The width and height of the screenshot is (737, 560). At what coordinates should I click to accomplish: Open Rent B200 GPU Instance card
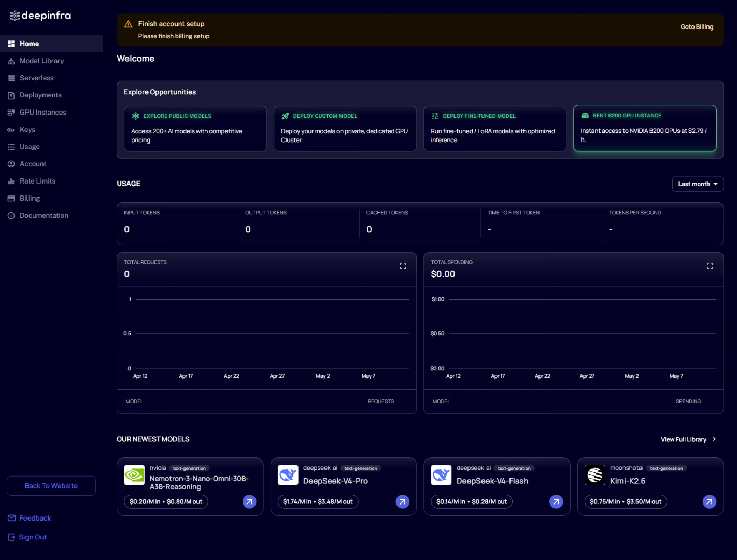[x=645, y=128]
